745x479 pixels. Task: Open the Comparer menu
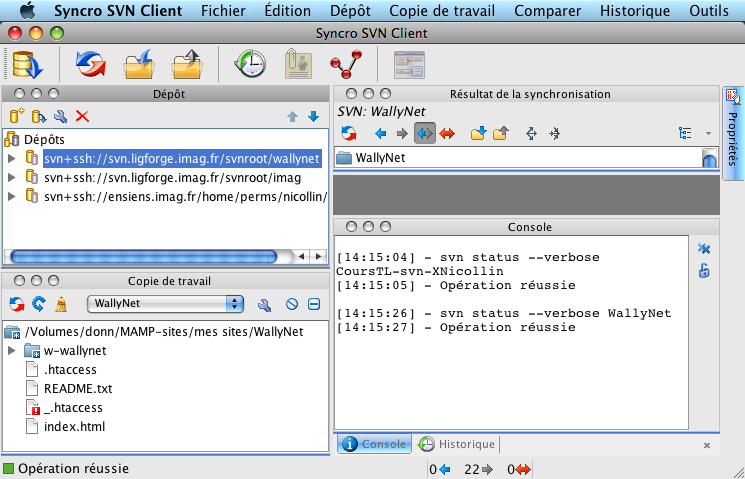pos(547,10)
